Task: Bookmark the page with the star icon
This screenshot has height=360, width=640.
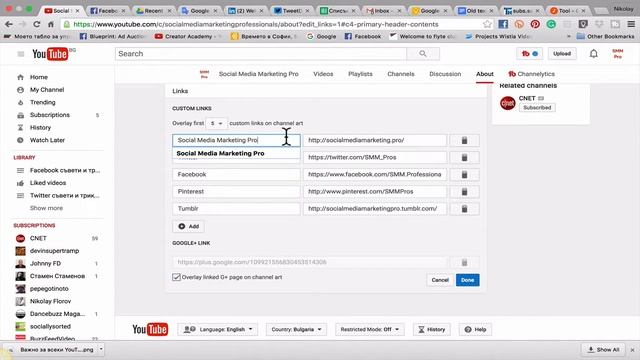Action: point(487,24)
